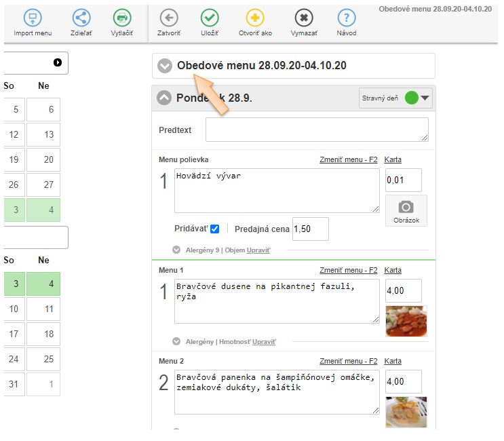The image size is (504, 441).
Task: Collapse the Obedové menu header section
Action: [165, 66]
